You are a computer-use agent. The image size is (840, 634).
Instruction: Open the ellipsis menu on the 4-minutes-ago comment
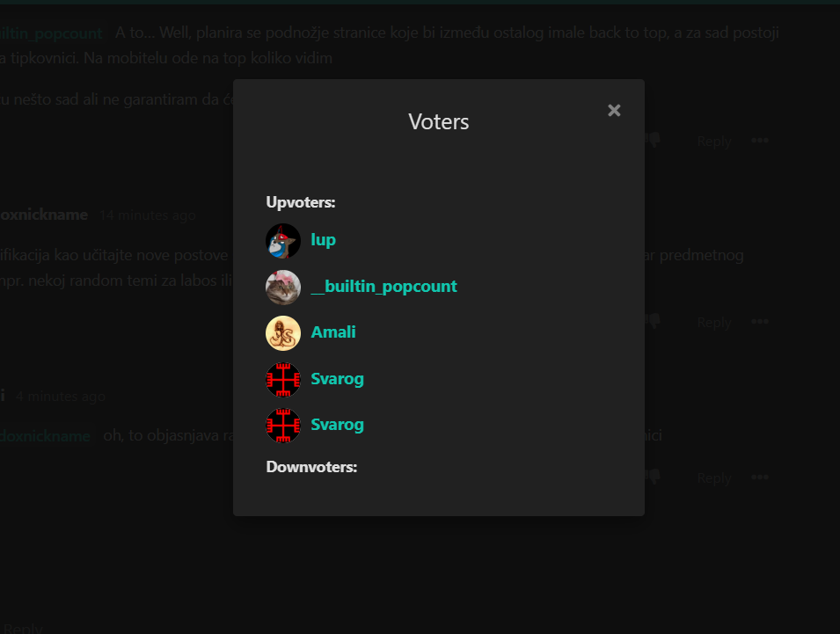[760, 477]
